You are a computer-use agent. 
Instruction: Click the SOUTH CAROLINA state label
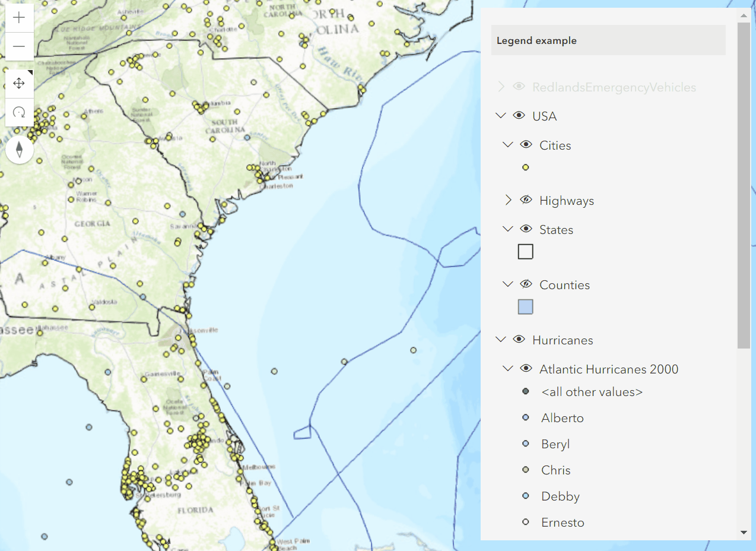tap(225, 126)
